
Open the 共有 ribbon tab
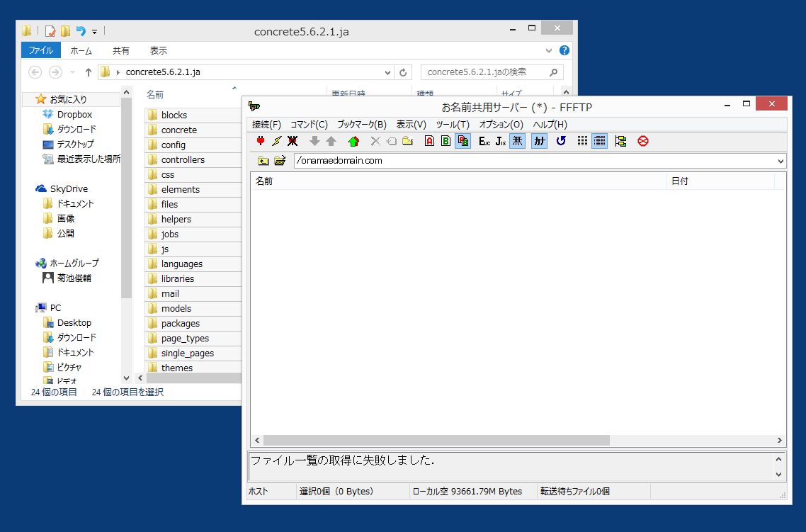[121, 50]
